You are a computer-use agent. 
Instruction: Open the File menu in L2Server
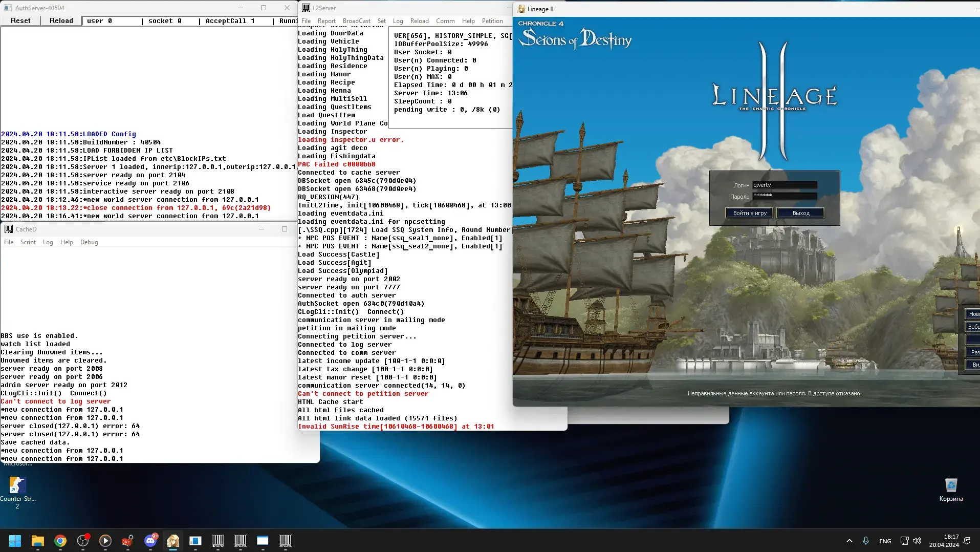[x=306, y=21]
